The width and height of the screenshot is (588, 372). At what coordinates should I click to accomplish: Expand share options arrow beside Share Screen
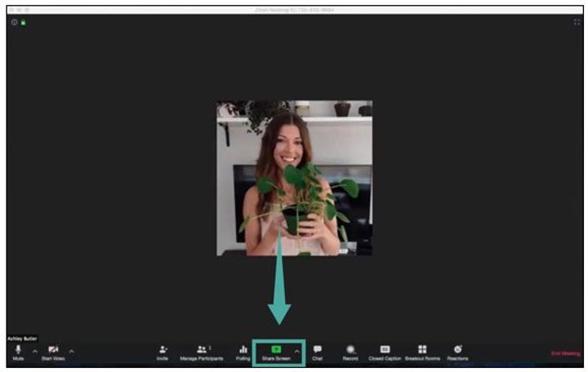296,352
